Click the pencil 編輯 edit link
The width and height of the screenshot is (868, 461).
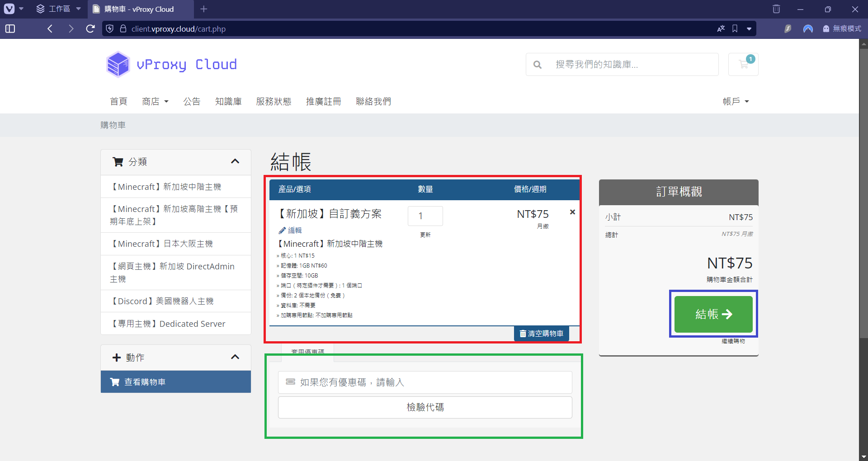(x=290, y=230)
